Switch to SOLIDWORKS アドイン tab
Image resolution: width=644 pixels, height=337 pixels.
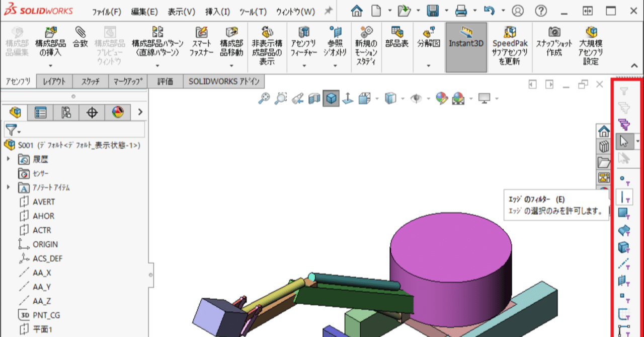(x=224, y=82)
